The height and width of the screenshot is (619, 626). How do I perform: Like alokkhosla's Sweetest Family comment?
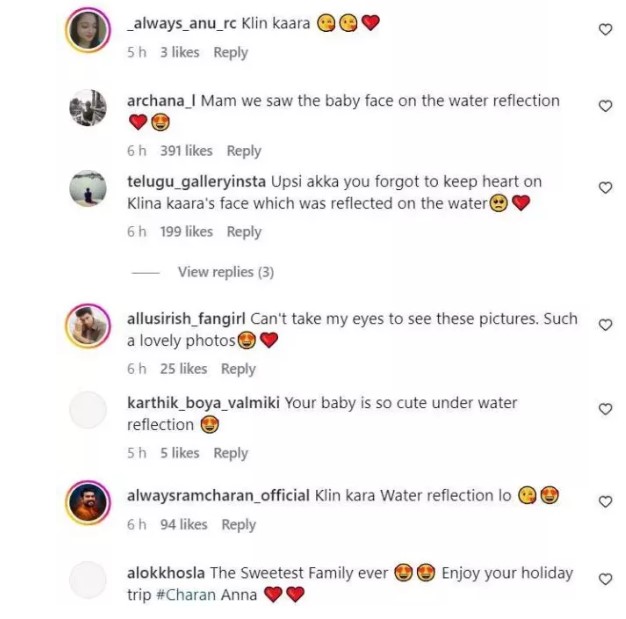(x=604, y=579)
